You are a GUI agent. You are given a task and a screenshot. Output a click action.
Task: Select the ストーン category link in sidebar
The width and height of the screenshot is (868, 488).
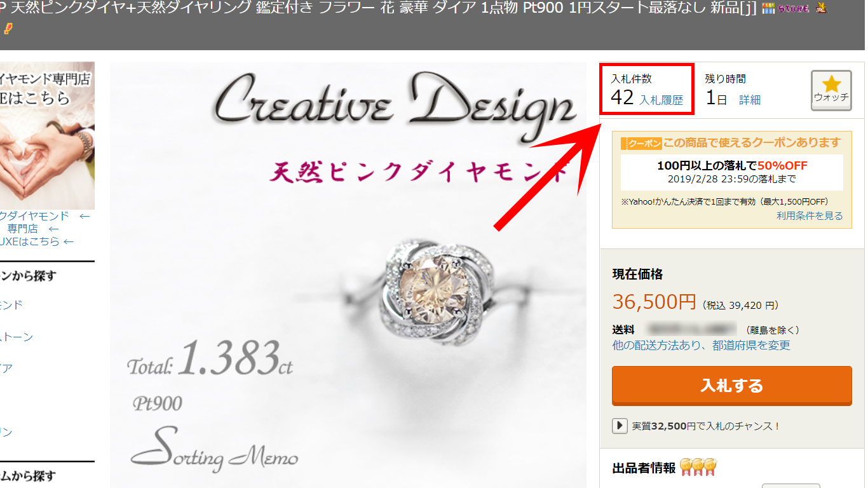(x=17, y=337)
